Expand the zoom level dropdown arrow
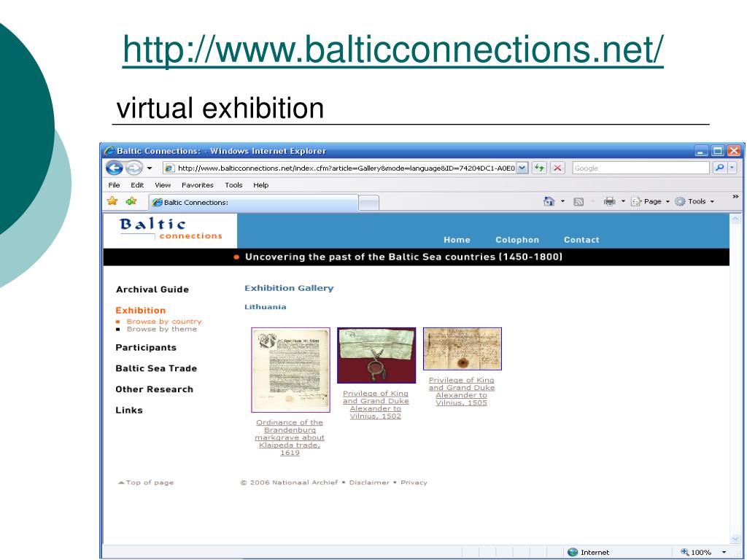 coord(724,553)
